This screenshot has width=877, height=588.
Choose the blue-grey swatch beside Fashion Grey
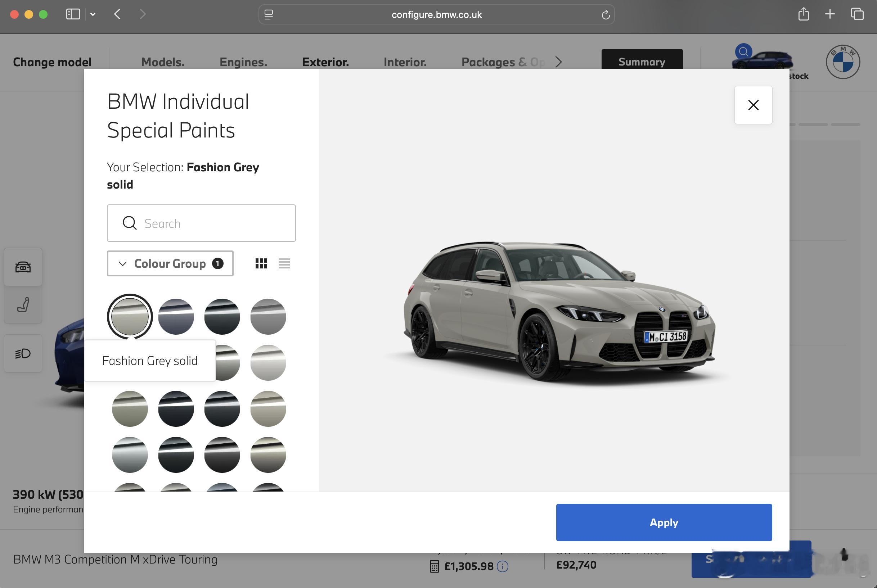click(176, 317)
